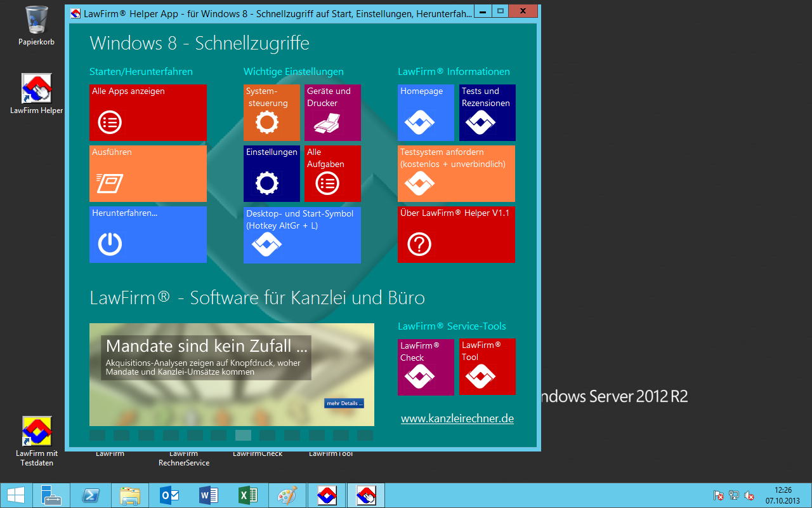Select the Papierkorb desktop icon
The height and width of the screenshot is (508, 812).
click(36, 25)
